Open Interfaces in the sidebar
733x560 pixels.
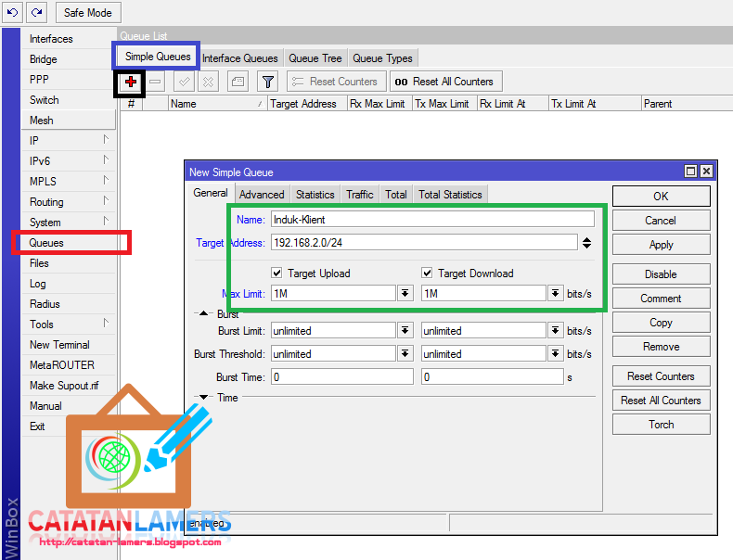tap(69, 39)
